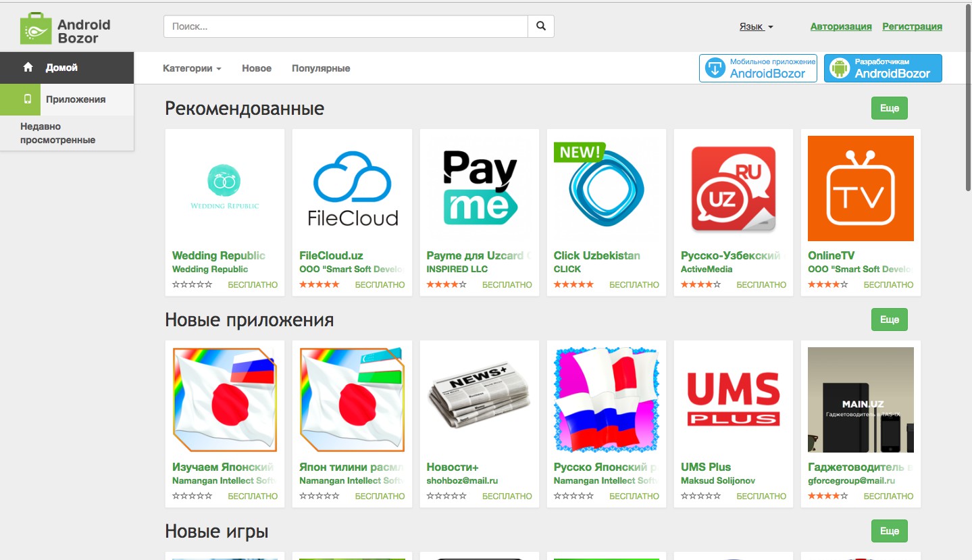Open the FileCloud cloud icon
The width and height of the screenshot is (972, 560).
[x=352, y=188]
